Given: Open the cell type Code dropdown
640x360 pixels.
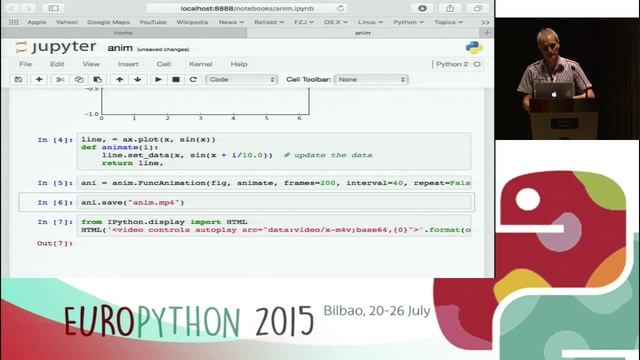Looking at the screenshot, I should [242, 80].
